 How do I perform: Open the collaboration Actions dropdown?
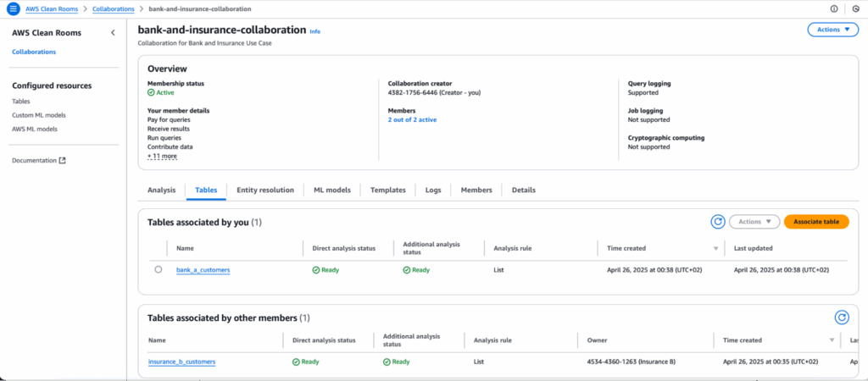[833, 30]
